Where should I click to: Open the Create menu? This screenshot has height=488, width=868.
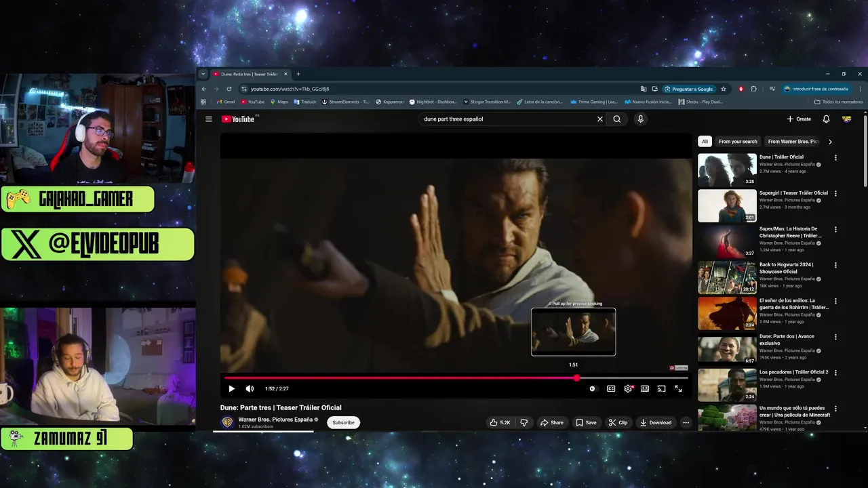pyautogui.click(x=799, y=119)
